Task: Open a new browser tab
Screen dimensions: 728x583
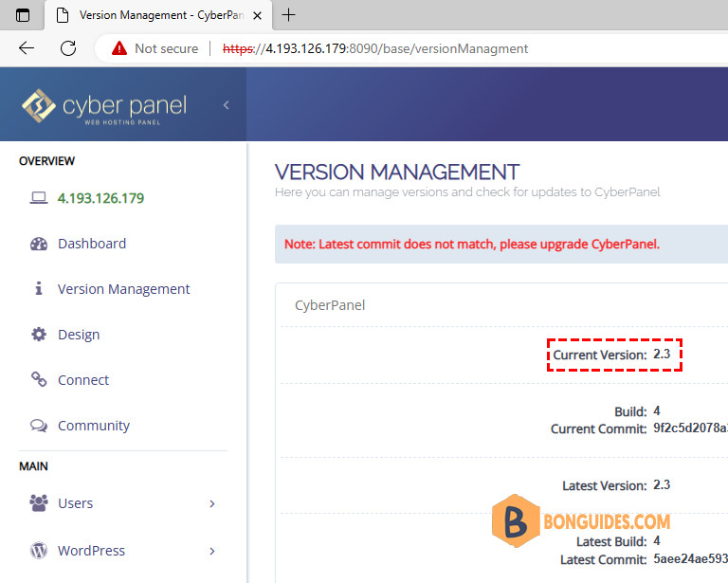Action: (x=288, y=15)
